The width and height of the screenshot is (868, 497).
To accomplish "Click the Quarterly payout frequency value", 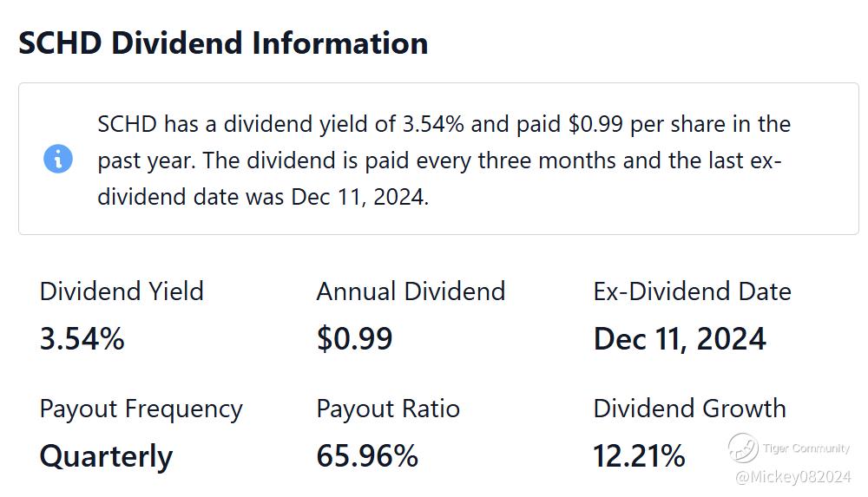I will (106, 457).
